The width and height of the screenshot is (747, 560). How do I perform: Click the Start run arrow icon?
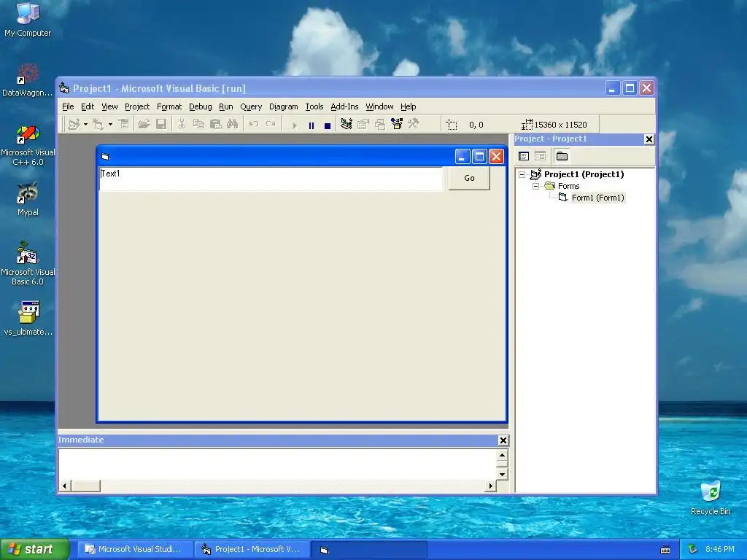pos(295,125)
